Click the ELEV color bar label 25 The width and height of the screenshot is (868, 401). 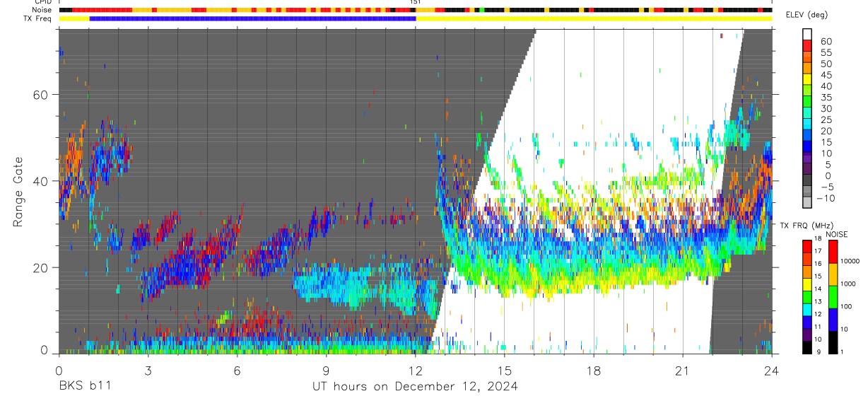[826, 120]
